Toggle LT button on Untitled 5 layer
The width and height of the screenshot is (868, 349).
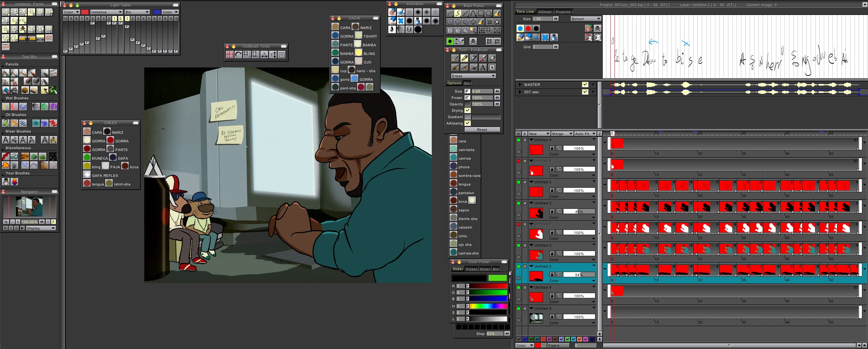click(559, 317)
